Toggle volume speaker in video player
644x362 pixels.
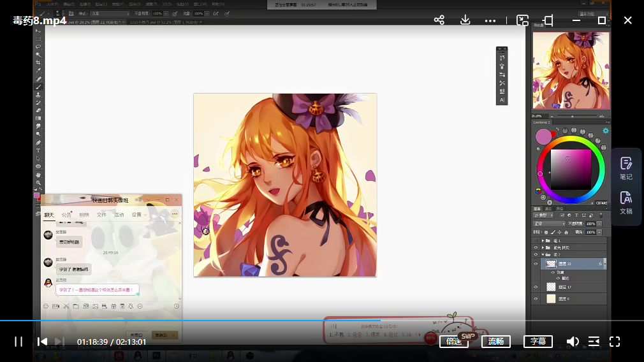pos(573,342)
